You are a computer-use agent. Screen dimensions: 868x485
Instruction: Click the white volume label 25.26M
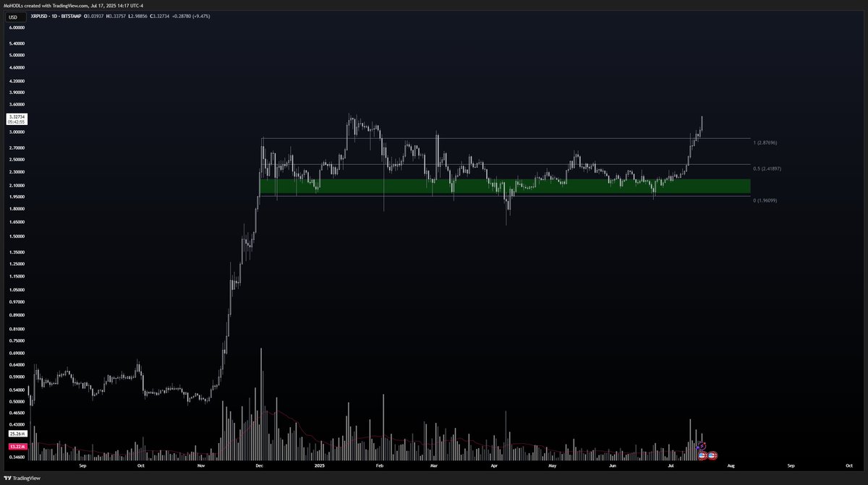(17, 433)
